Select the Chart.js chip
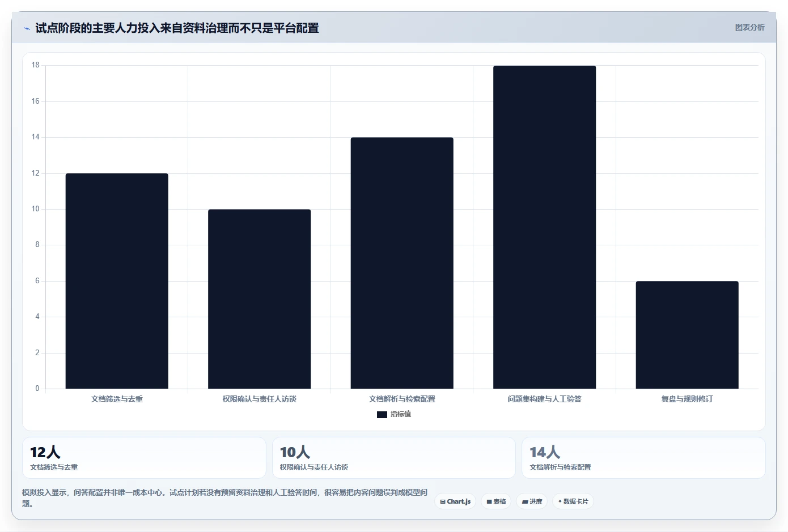788x532 pixels. click(455, 501)
